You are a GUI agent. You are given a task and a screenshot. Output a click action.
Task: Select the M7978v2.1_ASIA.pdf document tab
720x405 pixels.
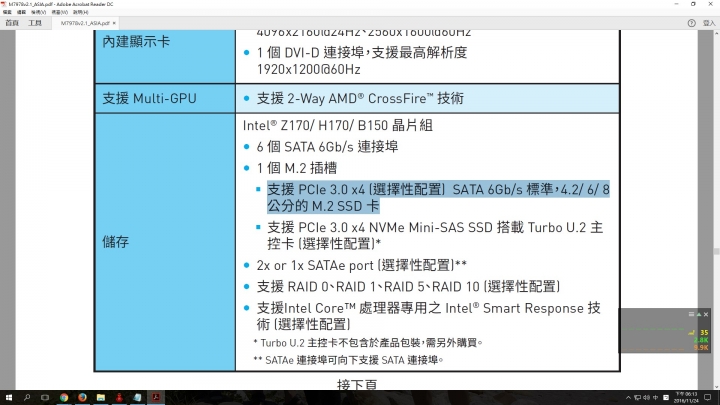(x=85, y=23)
